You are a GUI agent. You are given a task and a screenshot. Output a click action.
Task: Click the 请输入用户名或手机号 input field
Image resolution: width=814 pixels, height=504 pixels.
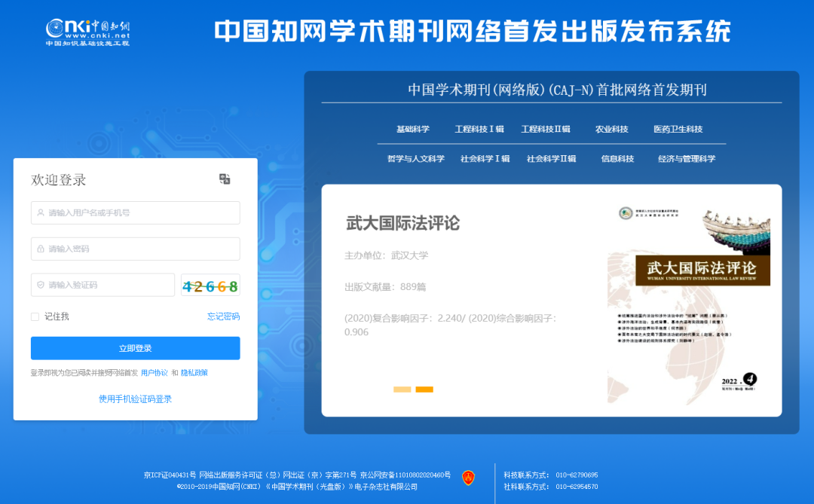136,212
